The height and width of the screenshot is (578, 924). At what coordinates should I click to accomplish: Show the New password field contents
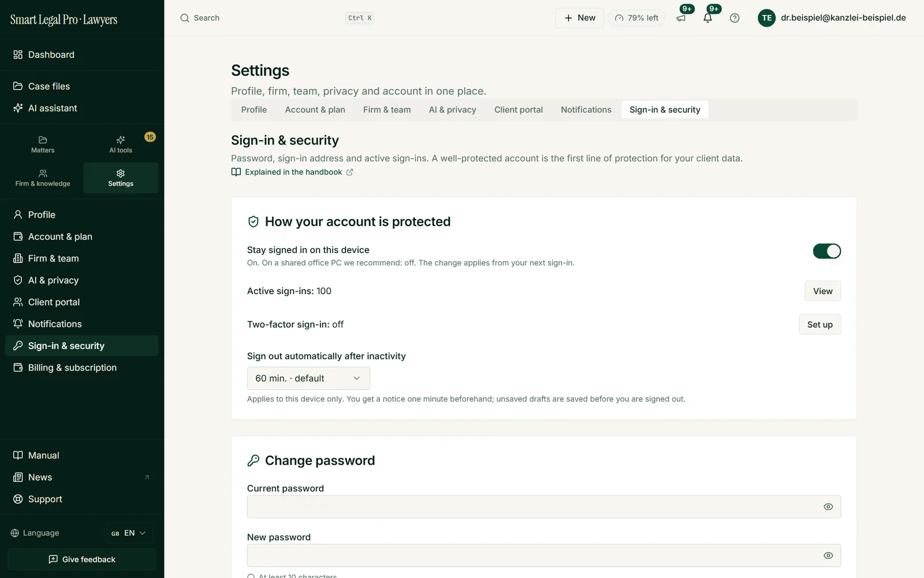(828, 555)
